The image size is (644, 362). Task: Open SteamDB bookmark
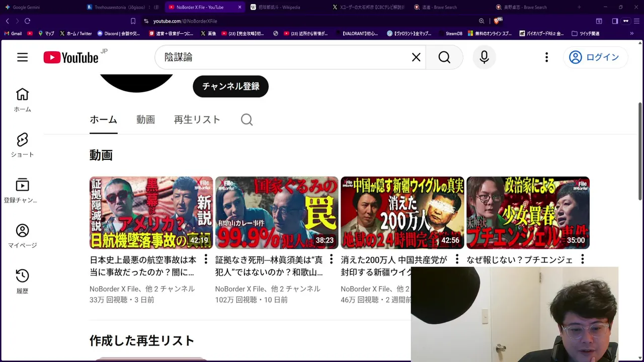click(450, 33)
